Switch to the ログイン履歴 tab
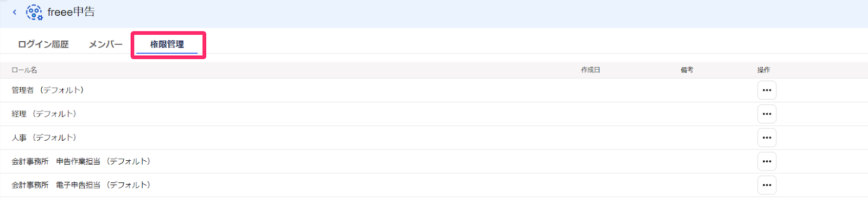The width and height of the screenshot is (868, 203). pos(43,44)
